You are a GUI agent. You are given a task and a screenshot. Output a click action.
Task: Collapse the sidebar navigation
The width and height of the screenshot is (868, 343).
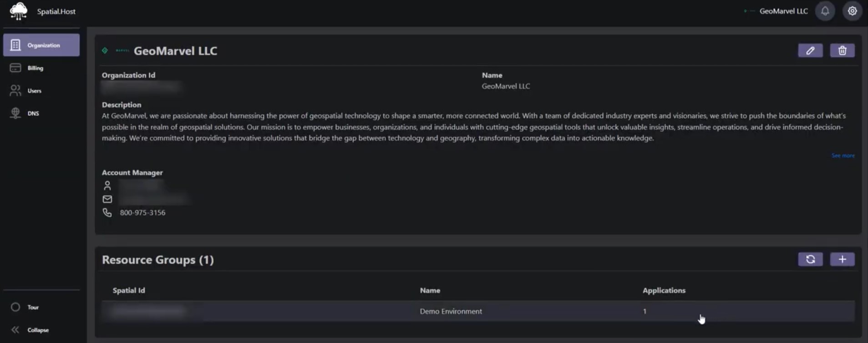pos(37,330)
